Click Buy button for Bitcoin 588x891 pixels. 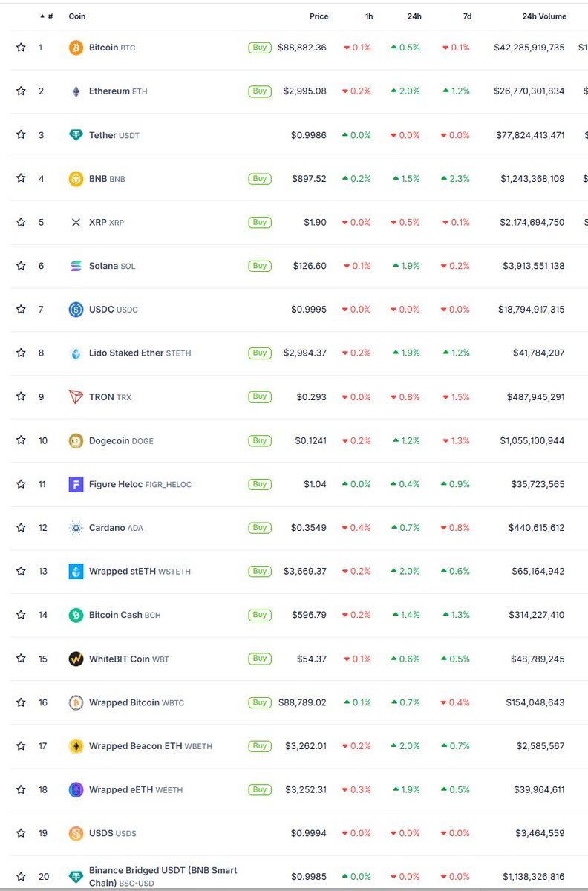point(260,48)
